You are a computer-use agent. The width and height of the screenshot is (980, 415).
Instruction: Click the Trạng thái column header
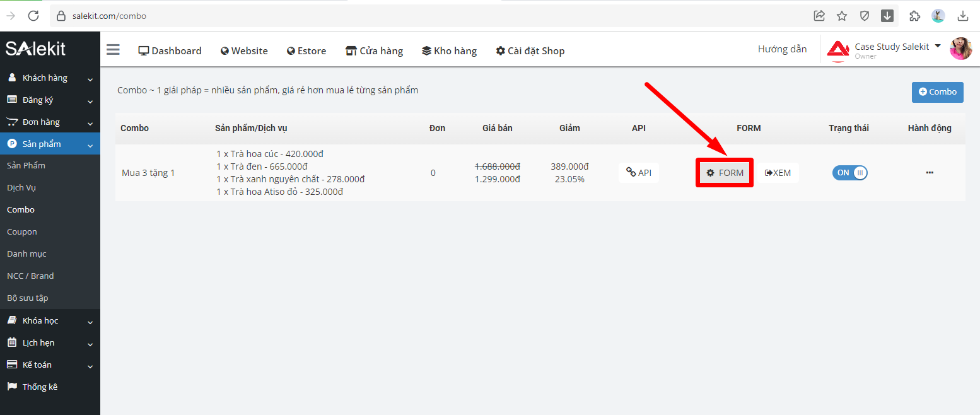coord(849,128)
